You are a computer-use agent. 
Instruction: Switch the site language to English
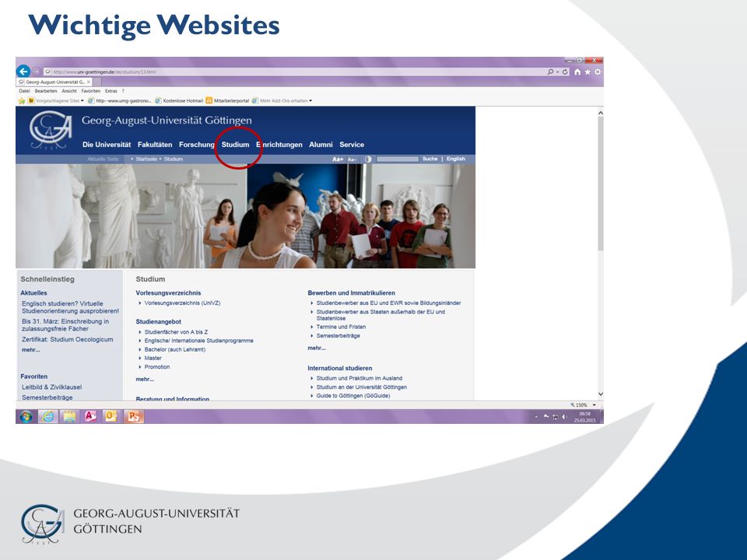pyautogui.click(x=455, y=159)
